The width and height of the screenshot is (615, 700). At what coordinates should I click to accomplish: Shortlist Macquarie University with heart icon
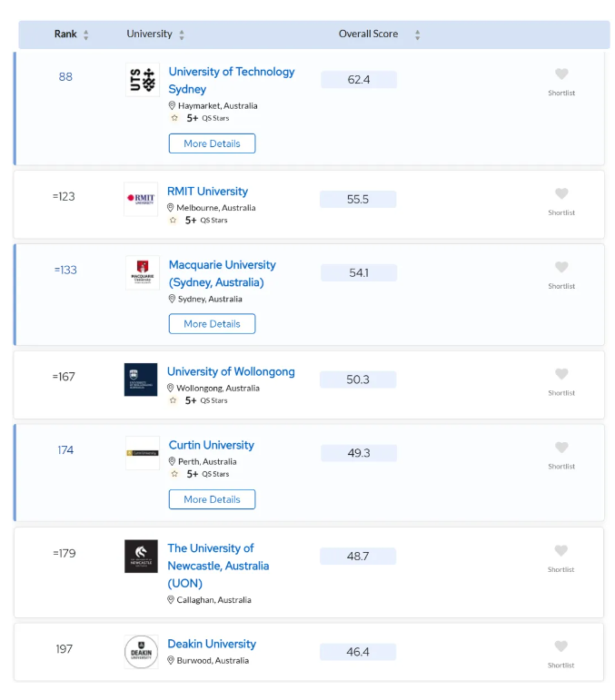pyautogui.click(x=561, y=268)
